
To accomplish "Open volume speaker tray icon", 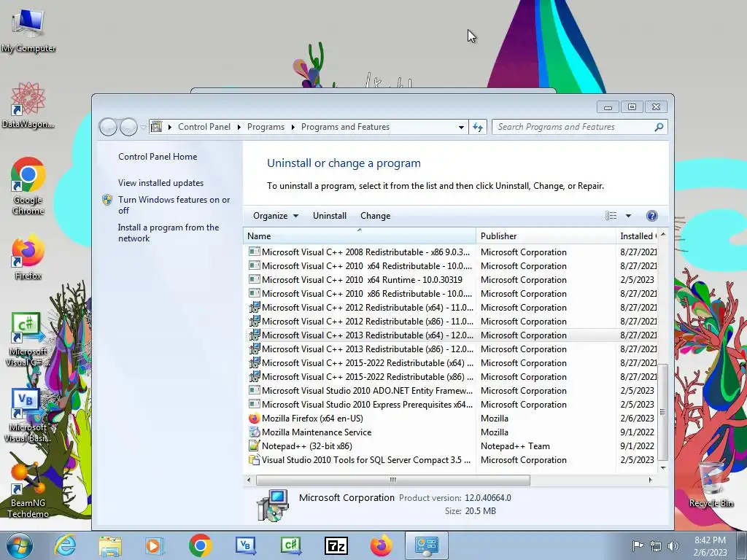I will 673,546.
